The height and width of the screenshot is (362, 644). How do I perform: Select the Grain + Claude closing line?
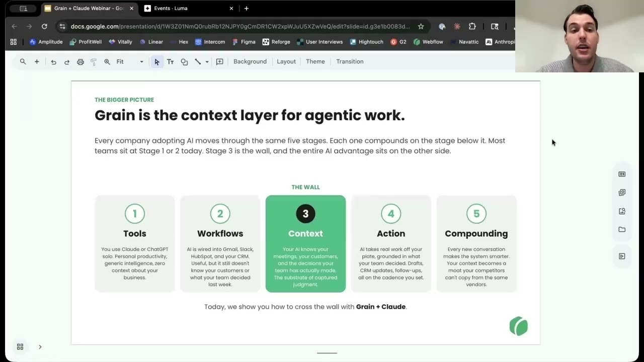tap(305, 307)
